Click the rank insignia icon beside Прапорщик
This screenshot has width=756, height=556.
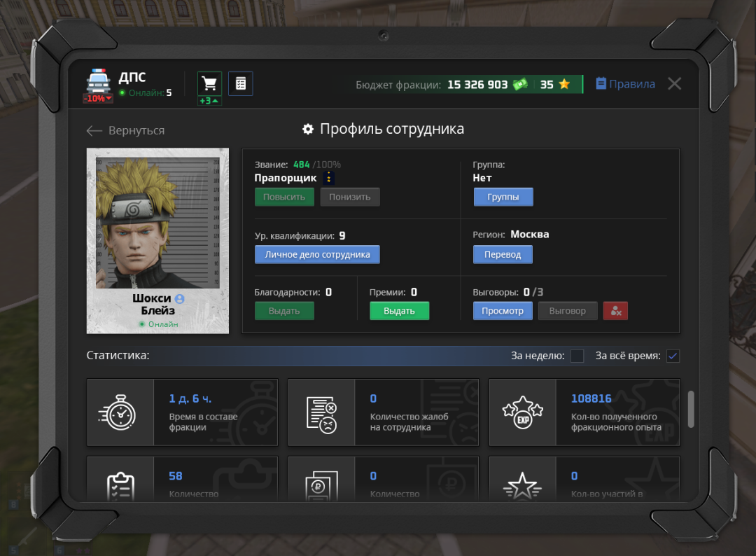coord(329,178)
